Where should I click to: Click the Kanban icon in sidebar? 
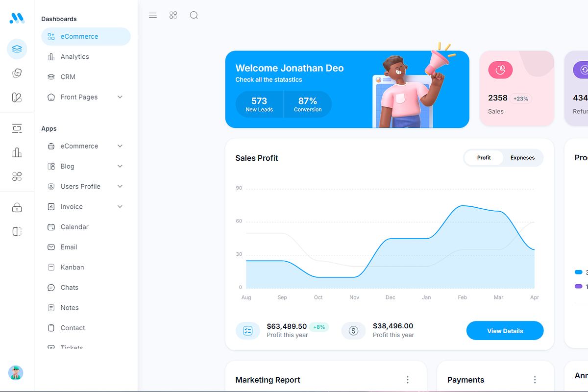click(x=51, y=268)
